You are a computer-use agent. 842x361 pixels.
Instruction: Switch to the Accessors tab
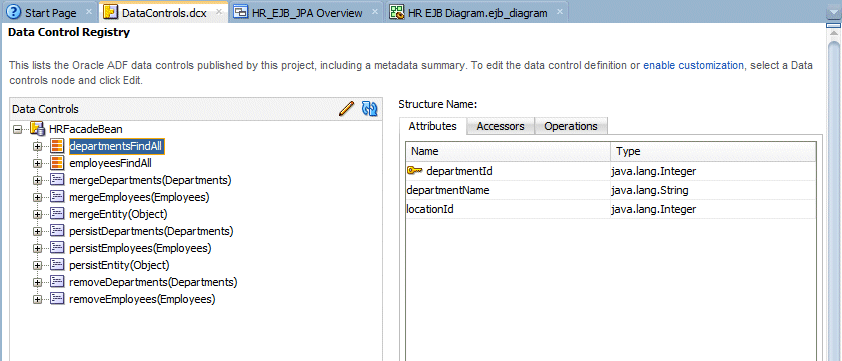pos(500,126)
